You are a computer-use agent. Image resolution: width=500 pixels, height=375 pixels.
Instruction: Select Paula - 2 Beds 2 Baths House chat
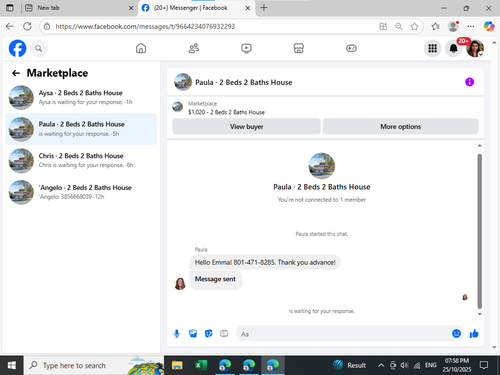point(81,129)
